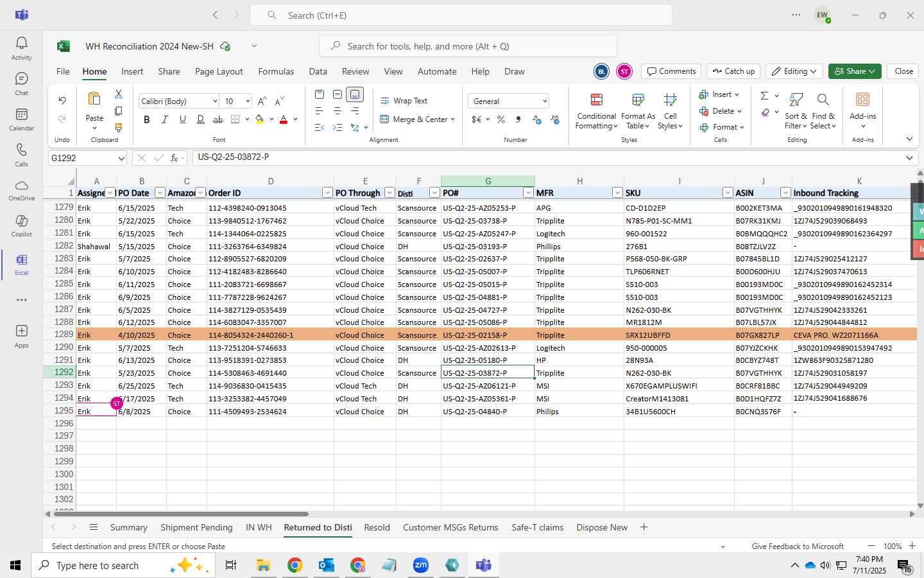Viewport: 924px width, 578px height.
Task: Toggle Bold formatting
Action: coord(147,119)
